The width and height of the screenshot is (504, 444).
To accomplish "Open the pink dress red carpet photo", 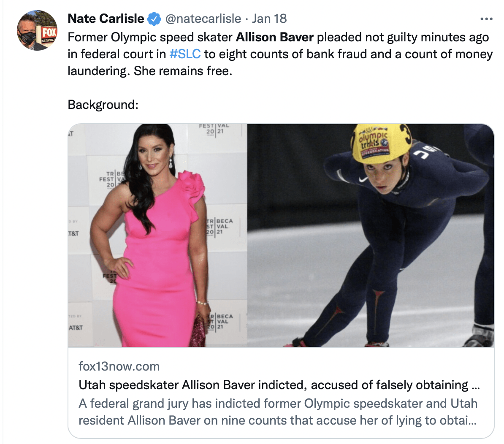I will coord(157,235).
